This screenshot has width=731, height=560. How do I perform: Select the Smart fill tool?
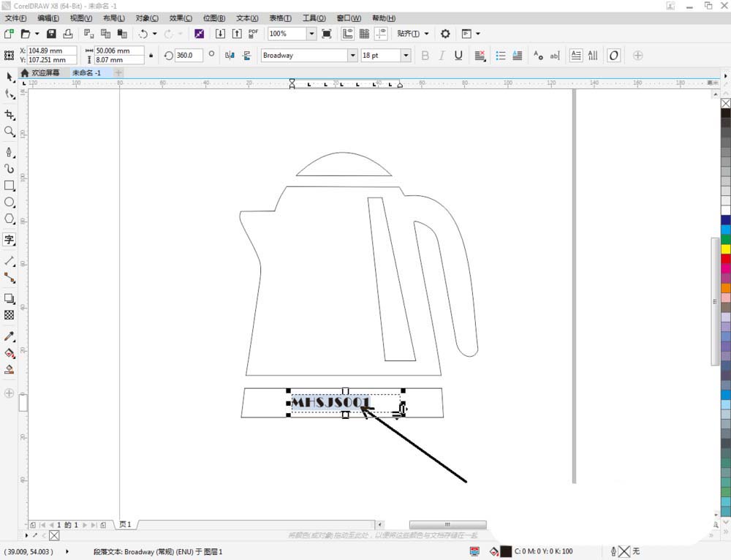[10, 370]
